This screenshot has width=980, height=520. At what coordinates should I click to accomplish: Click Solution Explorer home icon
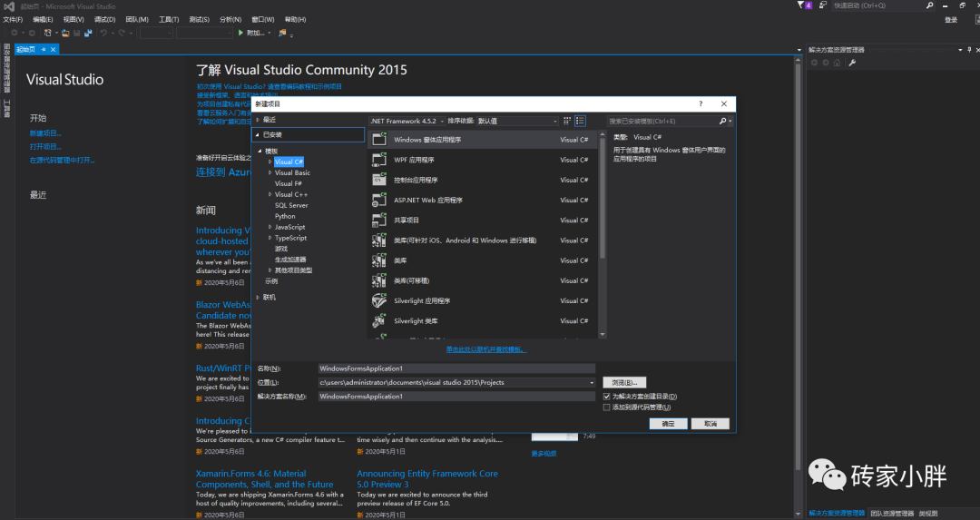[x=838, y=63]
